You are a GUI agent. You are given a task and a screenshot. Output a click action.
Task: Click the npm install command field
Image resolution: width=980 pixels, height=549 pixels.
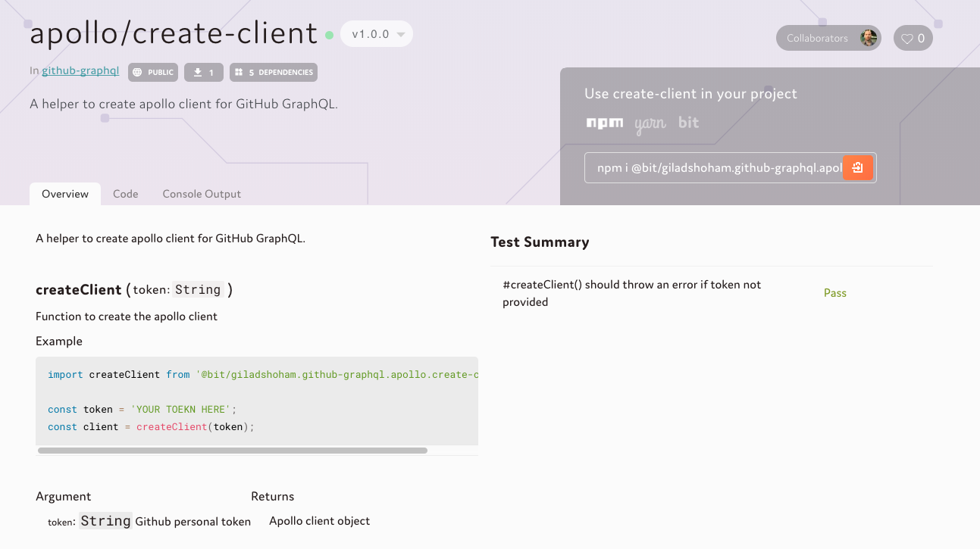(712, 168)
